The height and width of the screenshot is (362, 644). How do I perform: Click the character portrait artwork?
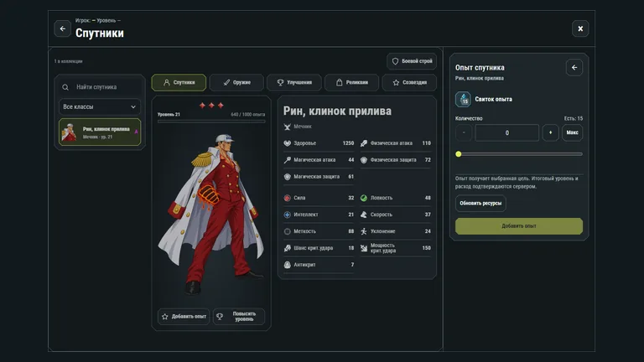pyautogui.click(x=211, y=214)
